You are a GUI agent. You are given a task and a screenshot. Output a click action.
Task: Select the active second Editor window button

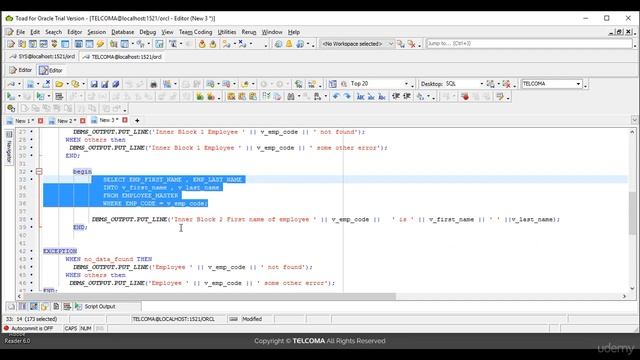click(51, 70)
